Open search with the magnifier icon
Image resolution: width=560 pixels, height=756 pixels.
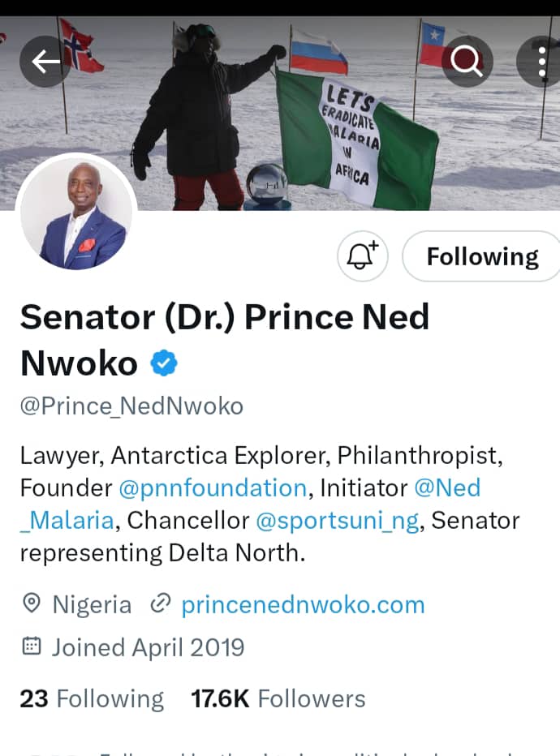point(467,62)
